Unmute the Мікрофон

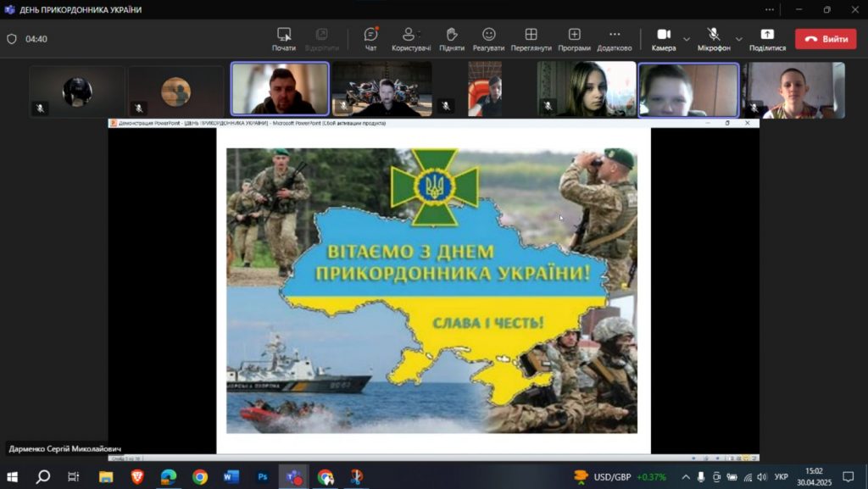pos(714,39)
